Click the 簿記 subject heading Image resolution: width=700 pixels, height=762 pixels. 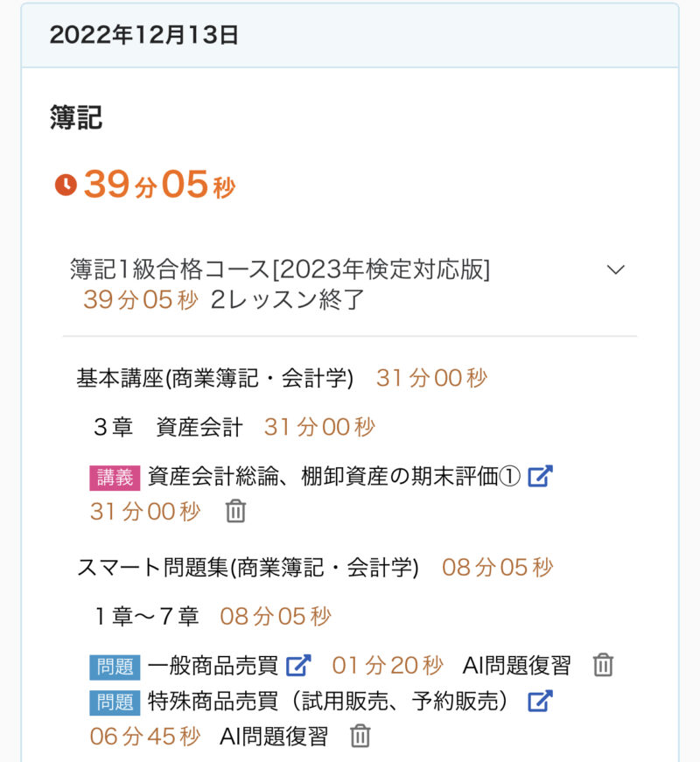pyautogui.click(x=76, y=117)
